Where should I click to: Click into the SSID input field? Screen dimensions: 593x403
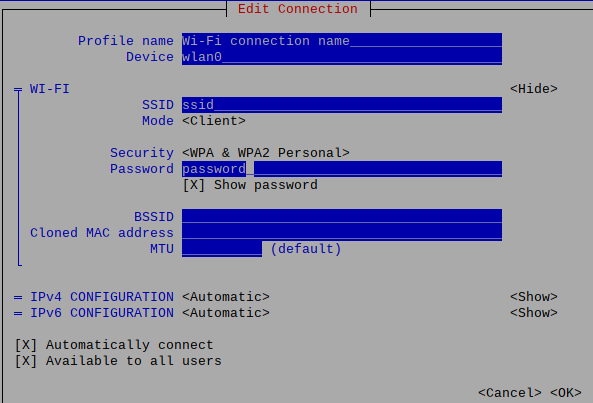[342, 105]
